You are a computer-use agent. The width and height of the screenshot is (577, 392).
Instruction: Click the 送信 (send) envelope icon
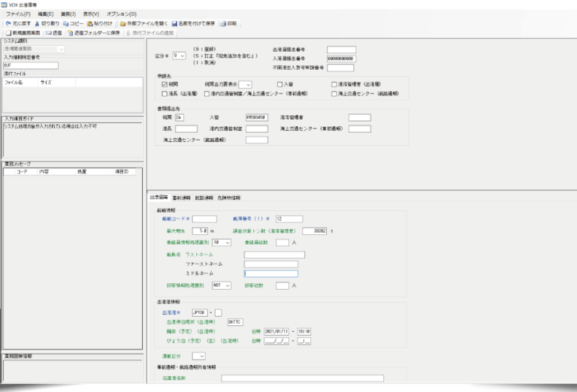[x=49, y=33]
